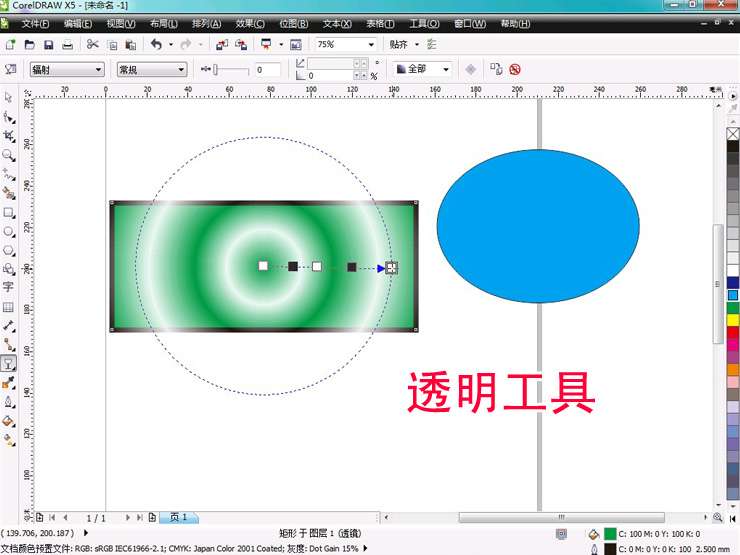Click the Undo arrow icon
Viewport: 740px width, 555px height.
(x=155, y=45)
